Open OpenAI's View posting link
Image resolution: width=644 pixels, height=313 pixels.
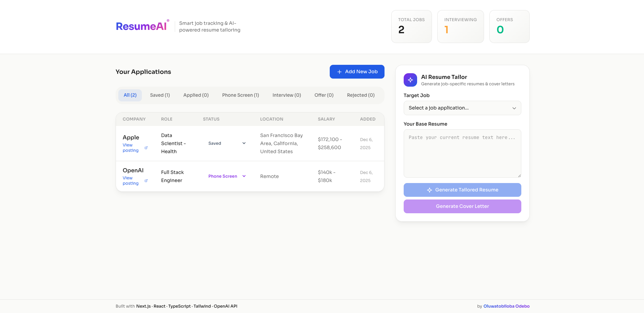130,180
